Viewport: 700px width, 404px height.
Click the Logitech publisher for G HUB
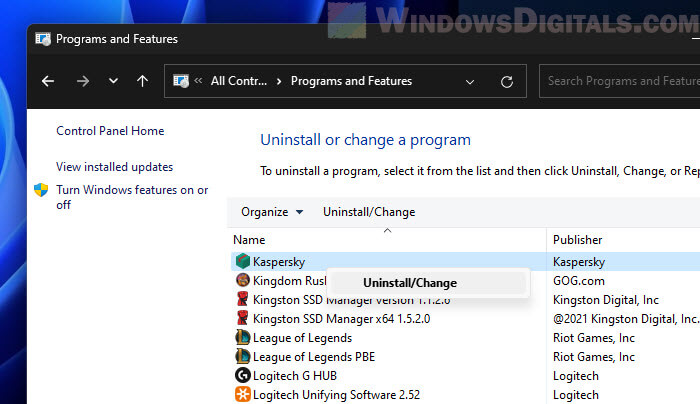[x=576, y=376]
